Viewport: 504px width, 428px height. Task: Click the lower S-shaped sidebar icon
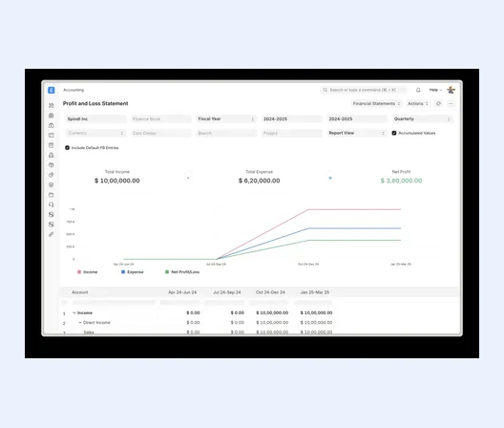[x=52, y=225]
